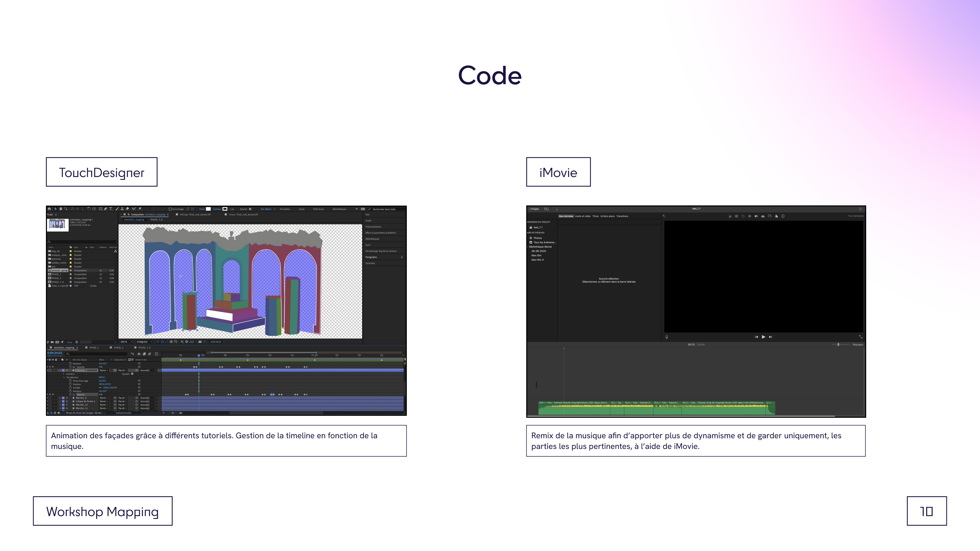Expand the Contenu group
The image size is (980, 551).
coord(64,374)
